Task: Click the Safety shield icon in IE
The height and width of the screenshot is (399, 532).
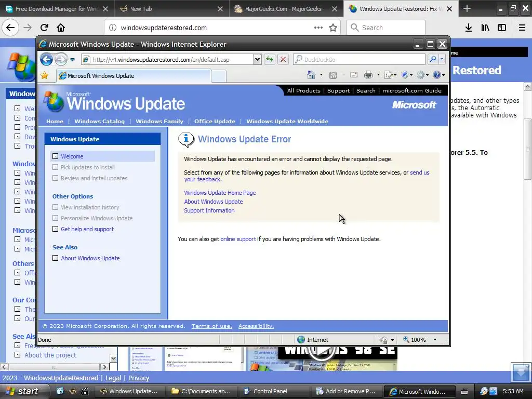Action: (404, 75)
